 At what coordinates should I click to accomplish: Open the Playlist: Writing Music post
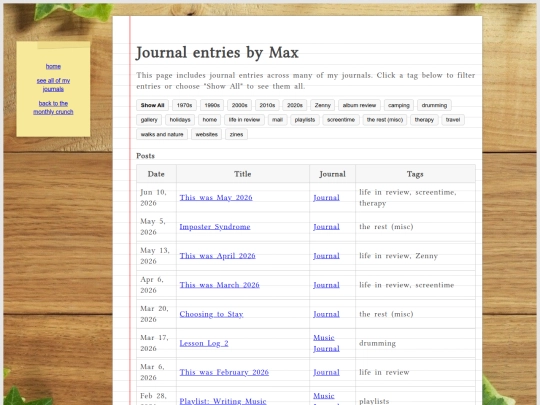223,401
